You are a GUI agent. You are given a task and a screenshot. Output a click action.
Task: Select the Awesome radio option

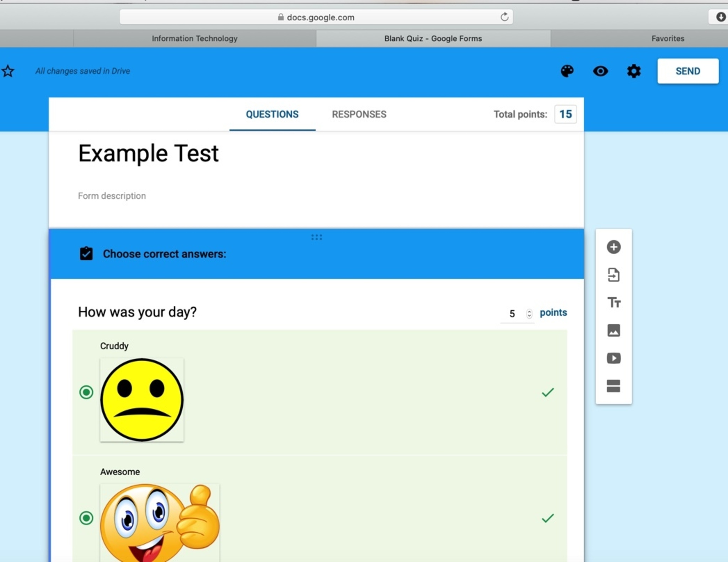[86, 518]
